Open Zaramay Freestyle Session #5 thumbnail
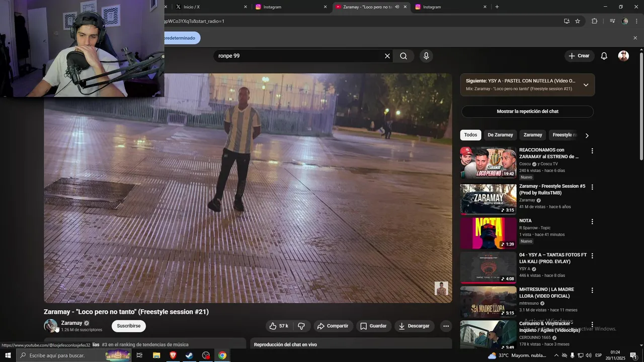This screenshot has width=644, height=362. click(x=488, y=199)
